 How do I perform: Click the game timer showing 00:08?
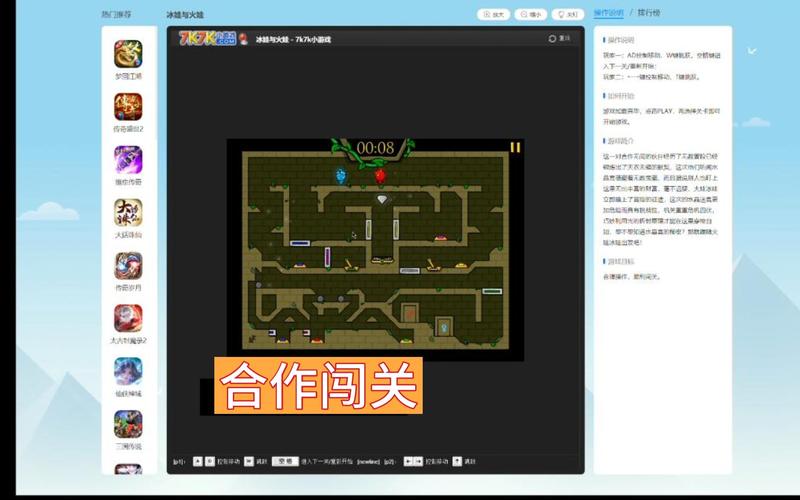click(375, 148)
